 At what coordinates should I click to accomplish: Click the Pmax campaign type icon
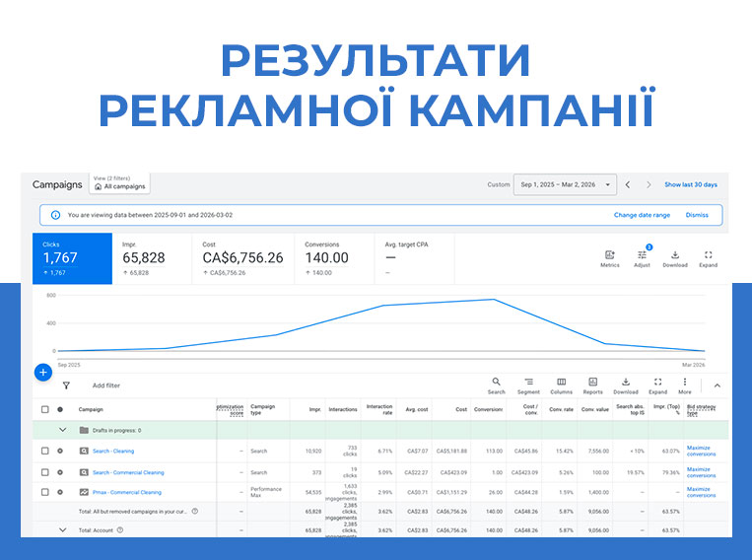click(84, 492)
